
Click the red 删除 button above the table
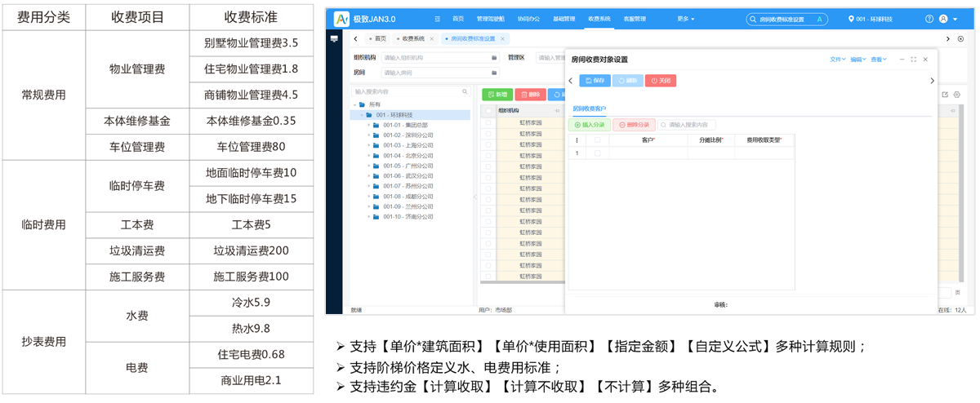(531, 95)
